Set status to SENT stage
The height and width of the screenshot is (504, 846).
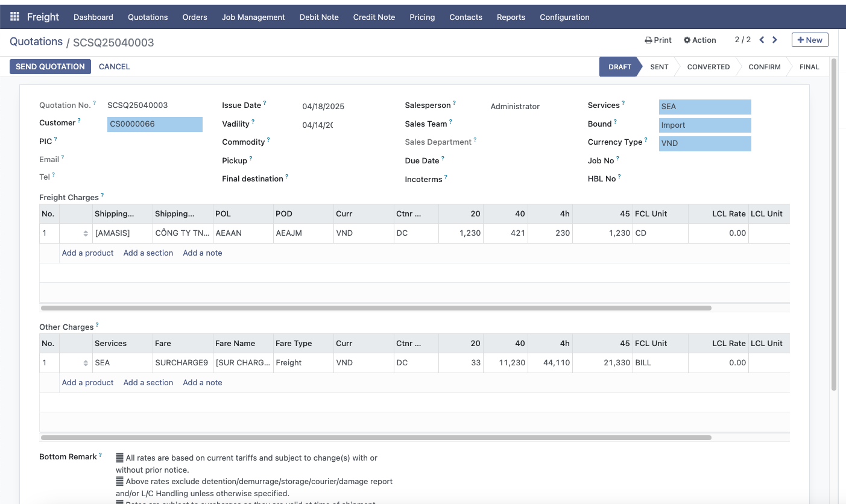pos(659,67)
